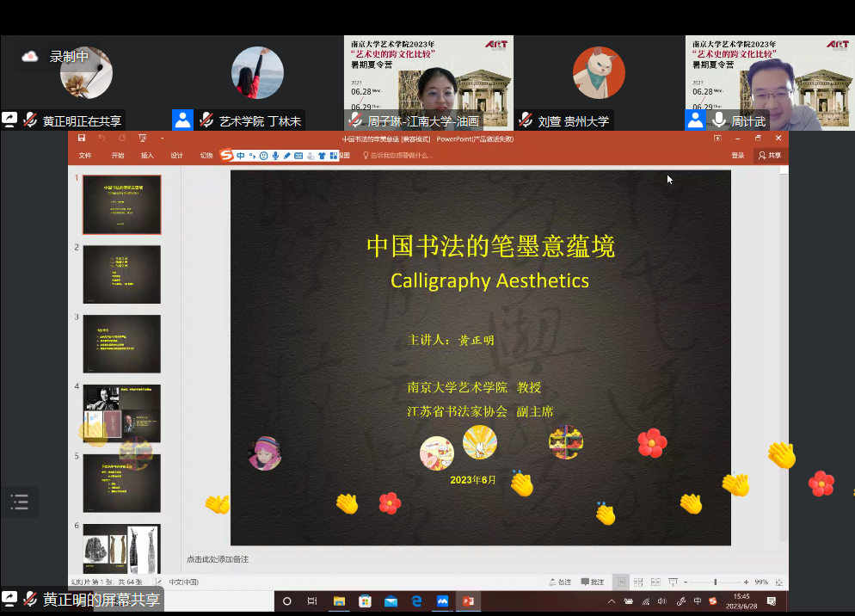Open the 文件 (File) menu tab
This screenshot has width=855, height=616.
click(85, 156)
